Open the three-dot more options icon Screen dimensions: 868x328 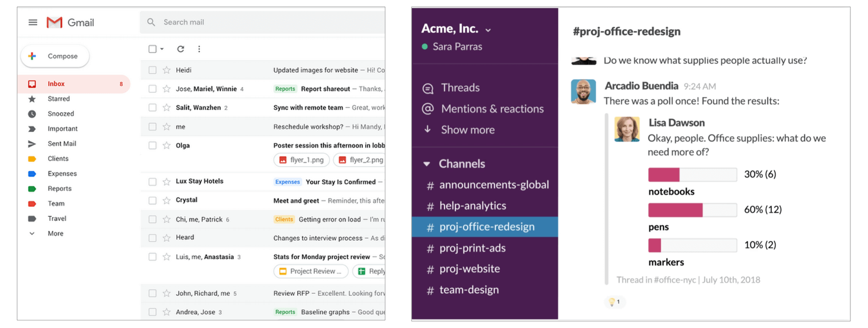pyautogui.click(x=199, y=49)
